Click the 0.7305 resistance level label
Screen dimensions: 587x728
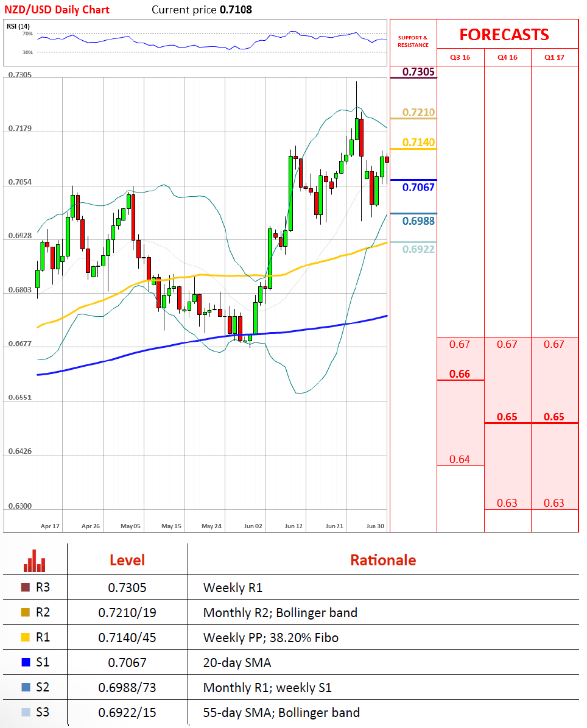pos(418,71)
